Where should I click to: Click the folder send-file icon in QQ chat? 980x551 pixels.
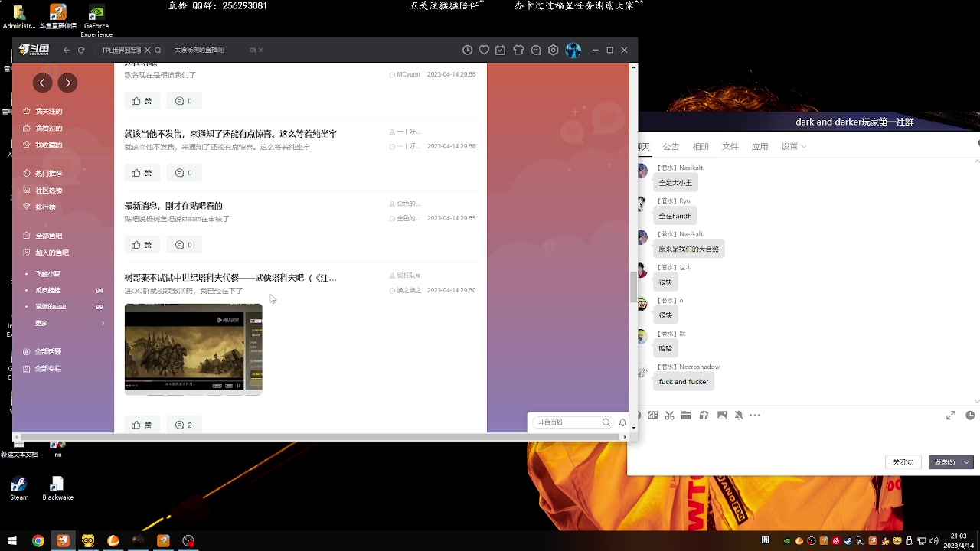tap(686, 416)
